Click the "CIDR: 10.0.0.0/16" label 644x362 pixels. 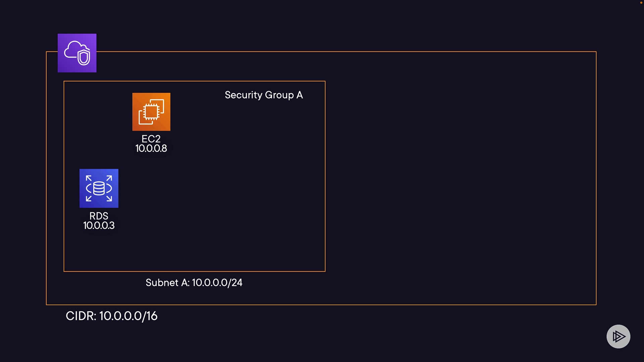pyautogui.click(x=111, y=316)
